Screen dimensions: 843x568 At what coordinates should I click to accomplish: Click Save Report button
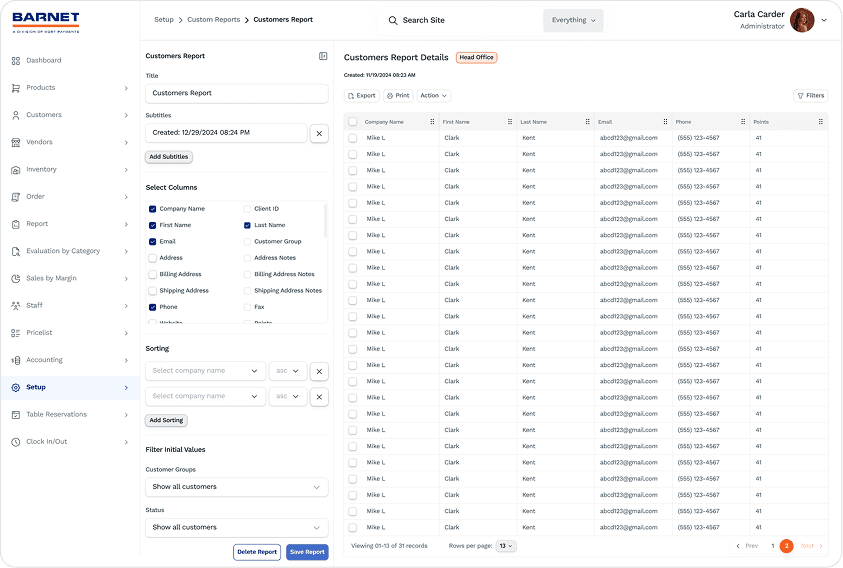click(307, 552)
